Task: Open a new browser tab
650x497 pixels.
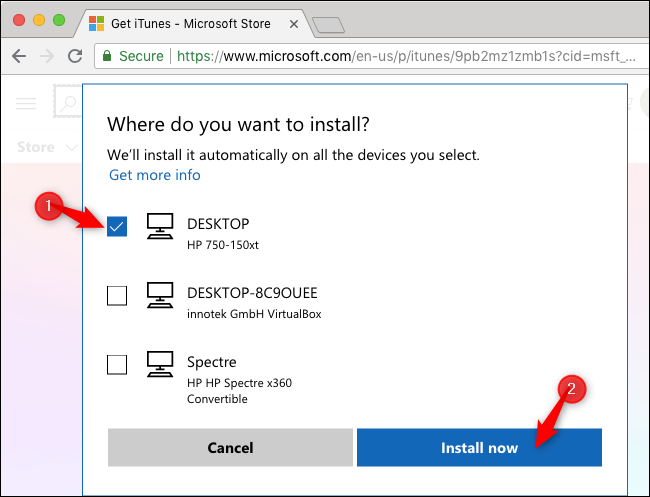Action: coord(328,25)
